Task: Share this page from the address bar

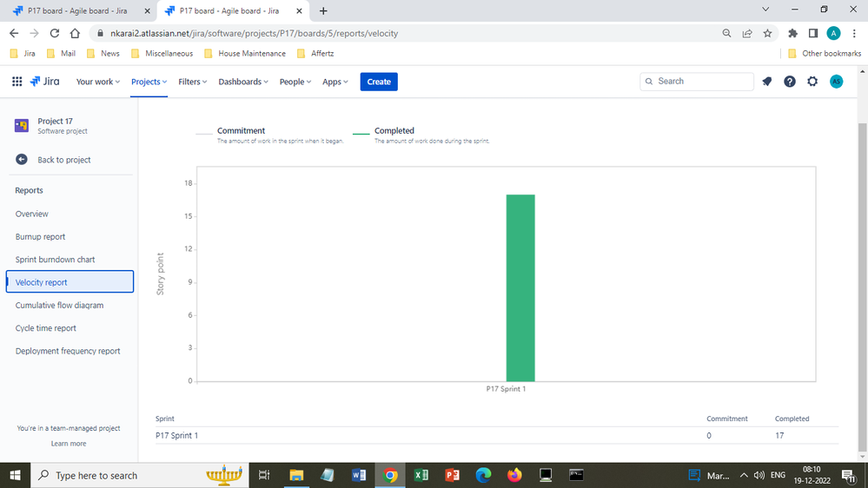Action: [747, 33]
